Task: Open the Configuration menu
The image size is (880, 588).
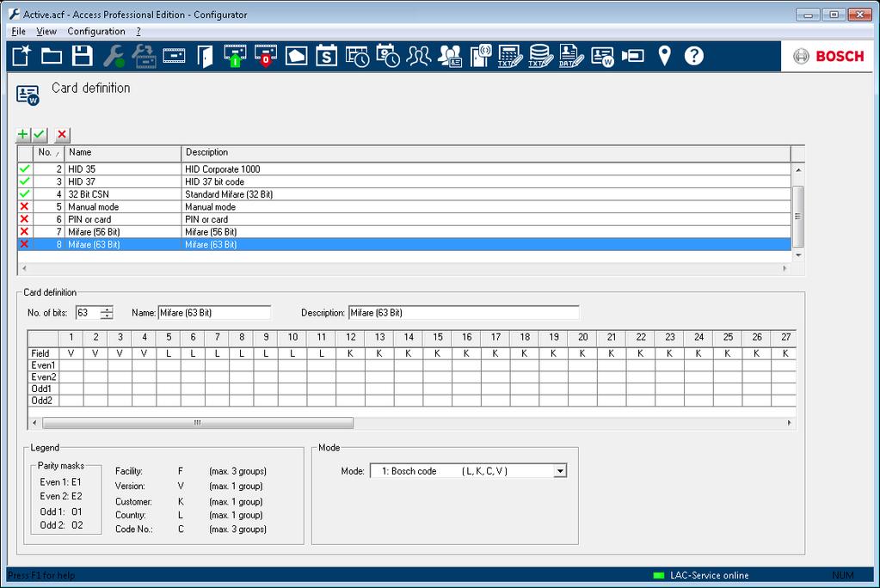Action: click(96, 32)
